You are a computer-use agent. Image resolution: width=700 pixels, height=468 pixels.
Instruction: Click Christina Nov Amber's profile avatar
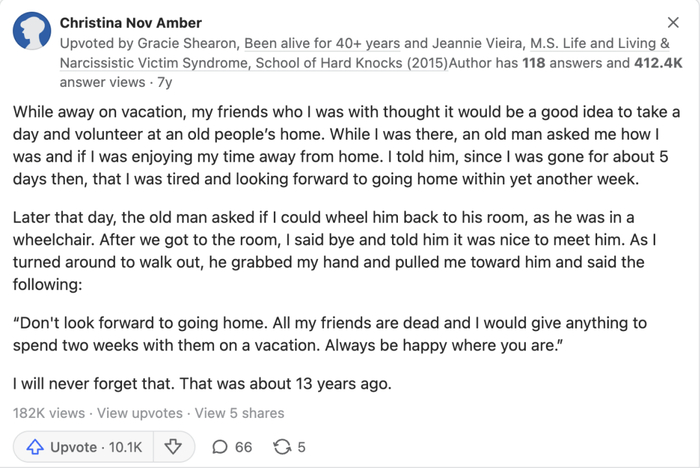point(32,33)
